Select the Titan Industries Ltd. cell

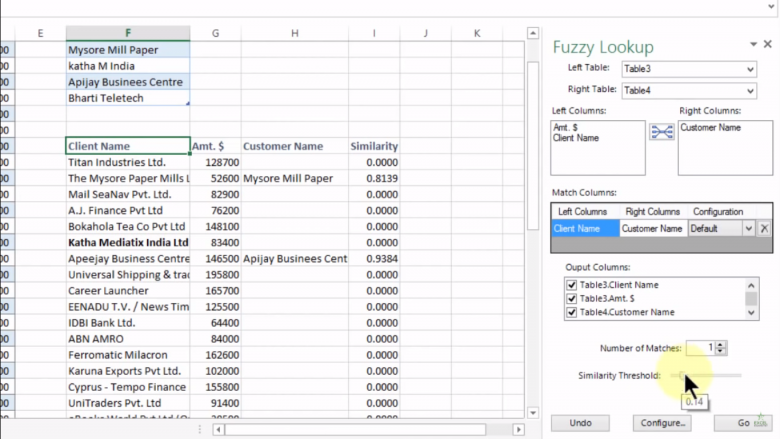coord(128,163)
